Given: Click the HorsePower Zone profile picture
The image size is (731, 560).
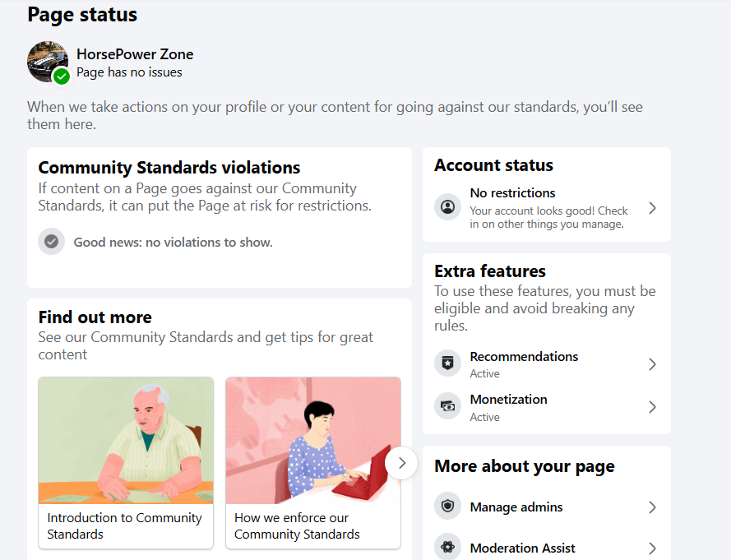Looking at the screenshot, I should pos(46,60).
